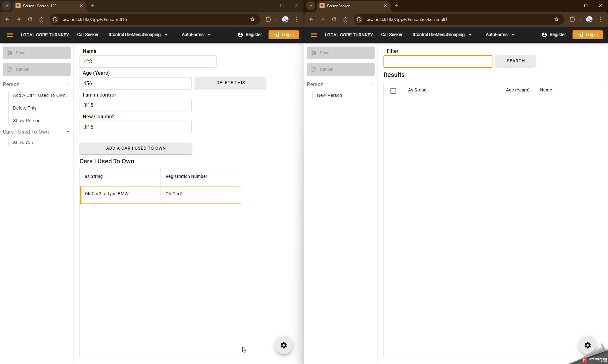Reload the PersonSeeker page
608x364 pixels.
click(334, 19)
